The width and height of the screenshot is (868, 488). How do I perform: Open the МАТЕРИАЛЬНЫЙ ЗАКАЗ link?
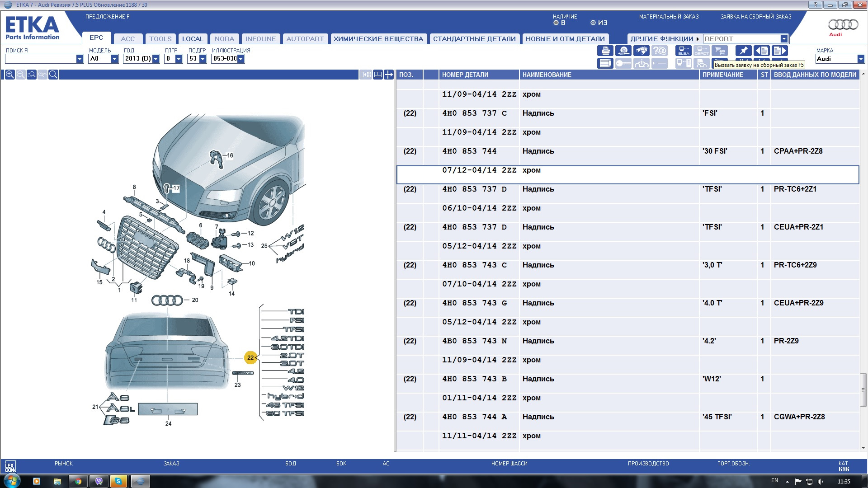(669, 17)
